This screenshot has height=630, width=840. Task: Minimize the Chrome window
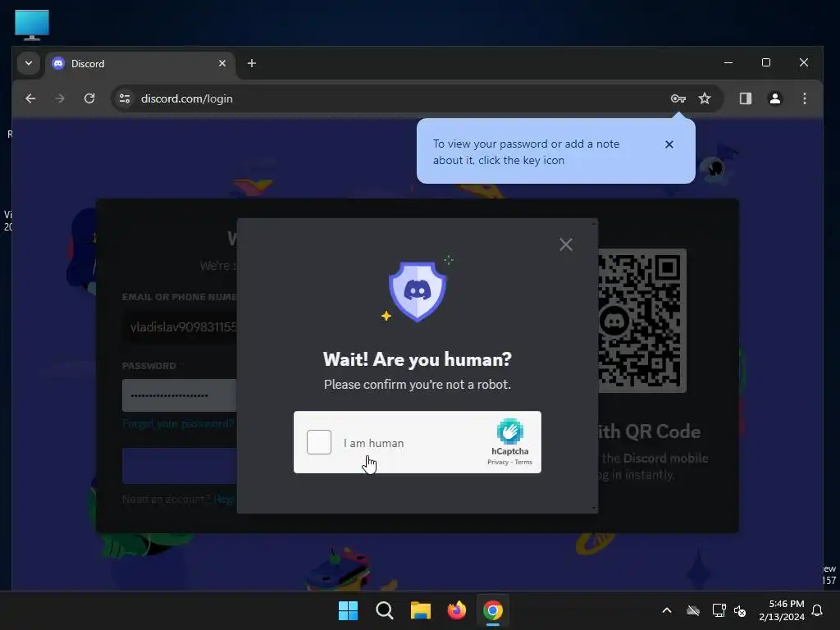728,62
